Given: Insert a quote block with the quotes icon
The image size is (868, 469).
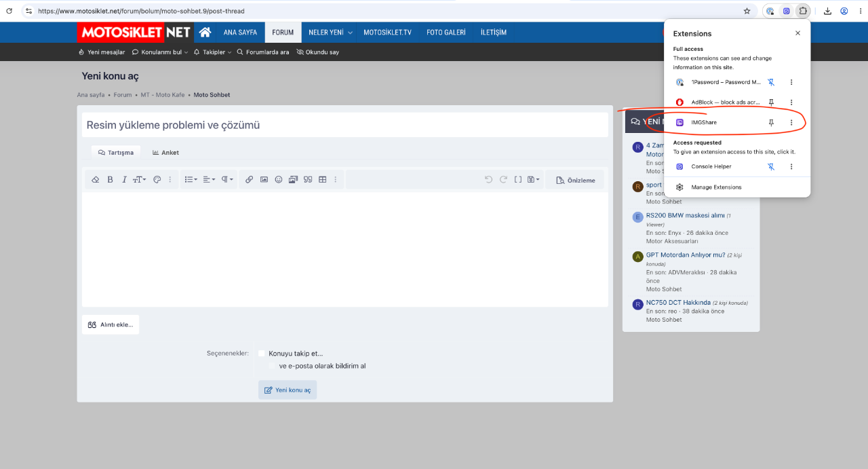Looking at the screenshot, I should pos(308,180).
